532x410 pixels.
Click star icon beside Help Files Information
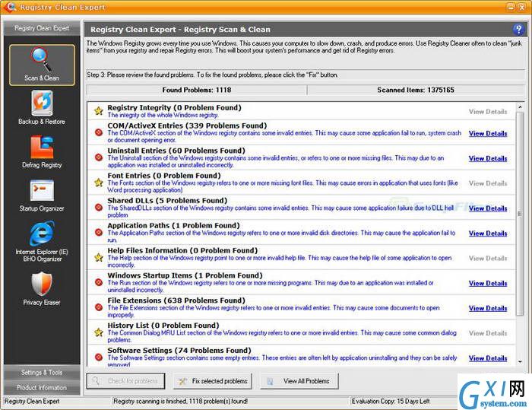(99, 257)
